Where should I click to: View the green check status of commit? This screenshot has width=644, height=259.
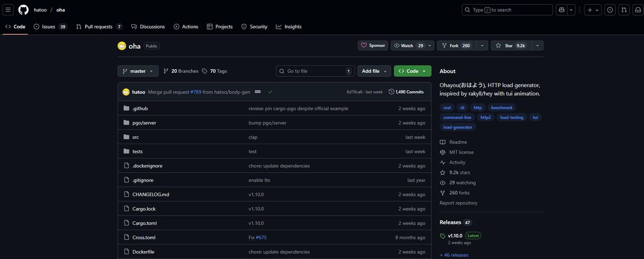click(271, 92)
